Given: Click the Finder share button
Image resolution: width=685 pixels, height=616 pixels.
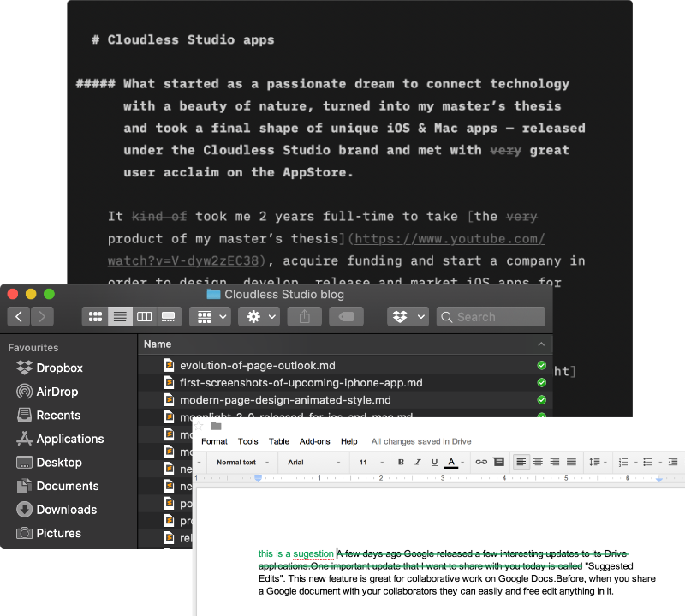Looking at the screenshot, I should tap(305, 316).
